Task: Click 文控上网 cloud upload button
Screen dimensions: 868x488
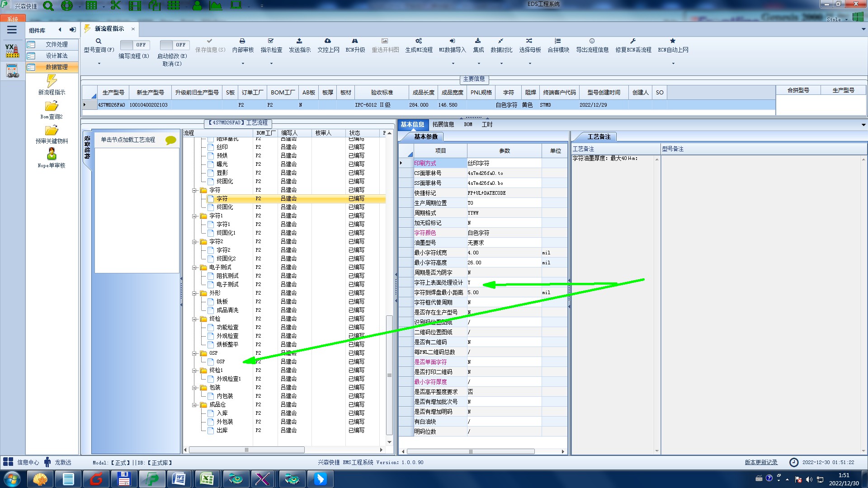Action: 328,45
